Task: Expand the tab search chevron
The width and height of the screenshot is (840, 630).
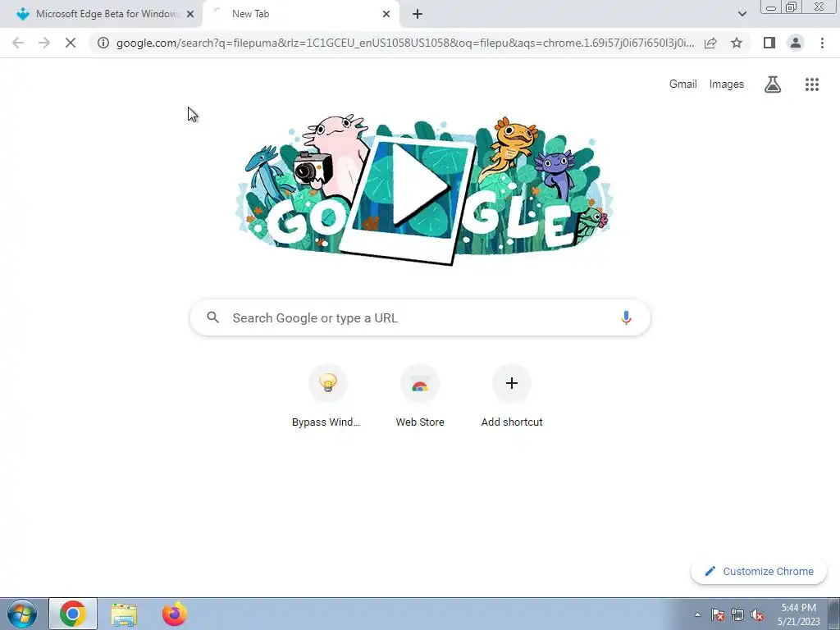Action: point(742,14)
